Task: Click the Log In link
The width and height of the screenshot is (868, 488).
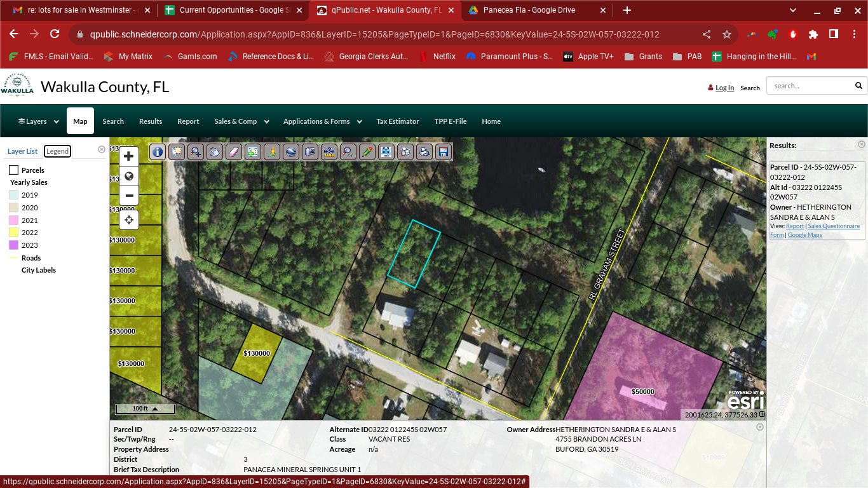Action: [724, 88]
